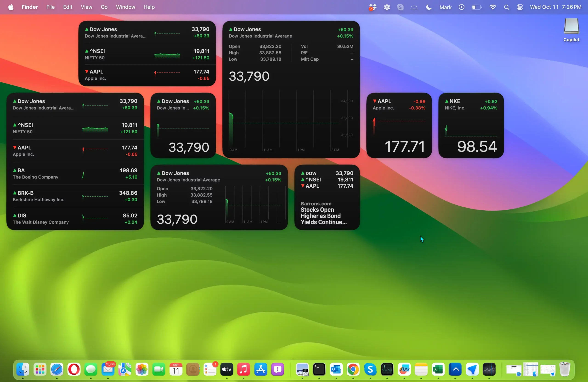Image resolution: width=588 pixels, height=382 pixels.
Task: Open Wi-Fi status in menu bar
Action: (x=492, y=7)
